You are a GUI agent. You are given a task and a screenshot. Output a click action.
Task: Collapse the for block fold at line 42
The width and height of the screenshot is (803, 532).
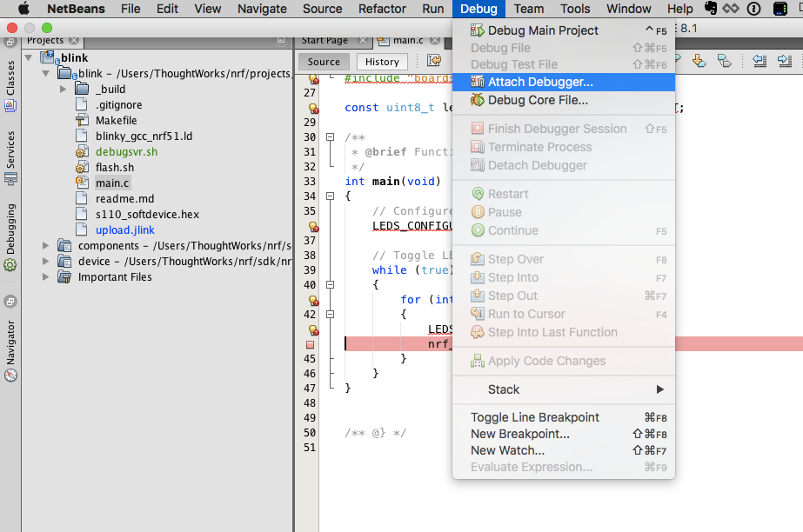click(x=331, y=314)
